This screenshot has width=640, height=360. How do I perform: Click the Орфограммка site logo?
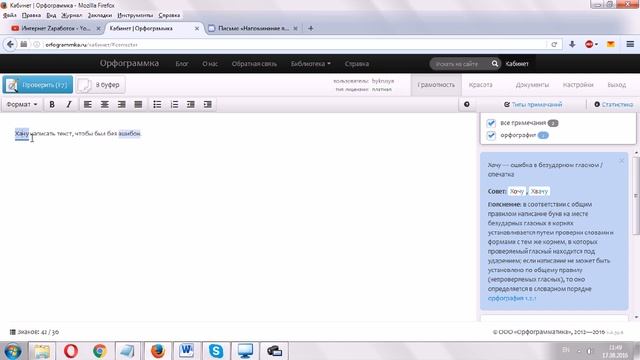(x=129, y=63)
